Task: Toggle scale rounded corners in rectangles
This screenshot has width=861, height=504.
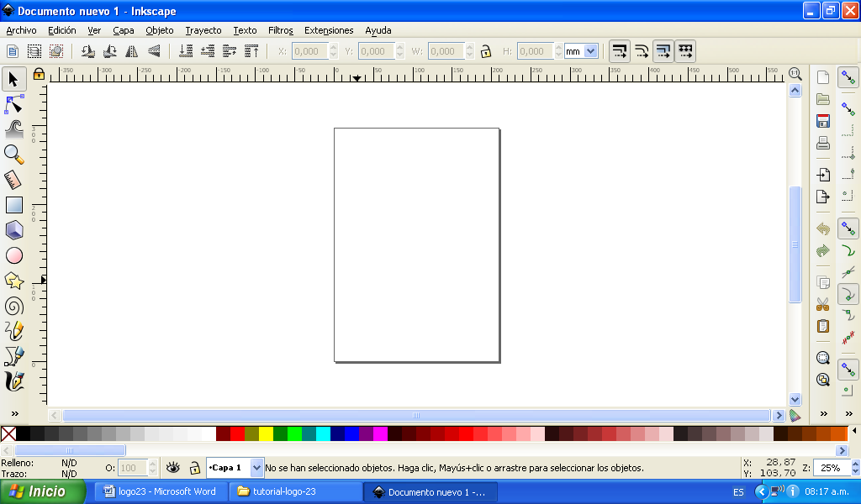Action: coord(642,51)
